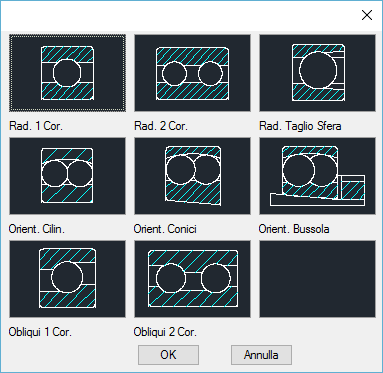
Task: Close the bearing selection dialog
Action: 367,15
